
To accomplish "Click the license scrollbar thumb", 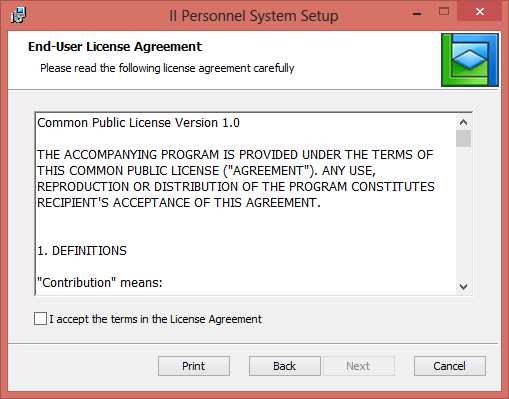I will (463, 139).
